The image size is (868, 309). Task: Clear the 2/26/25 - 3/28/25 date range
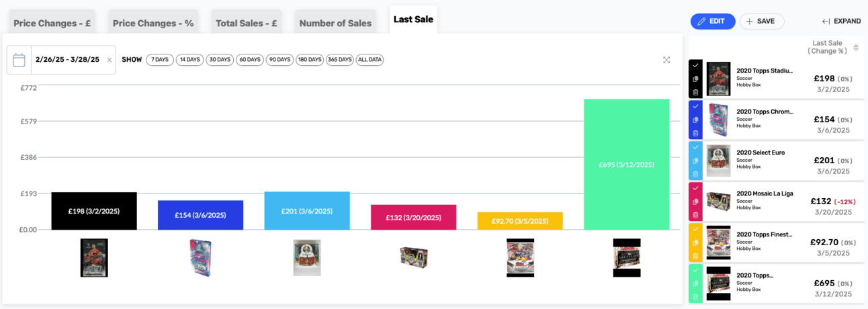tap(110, 60)
